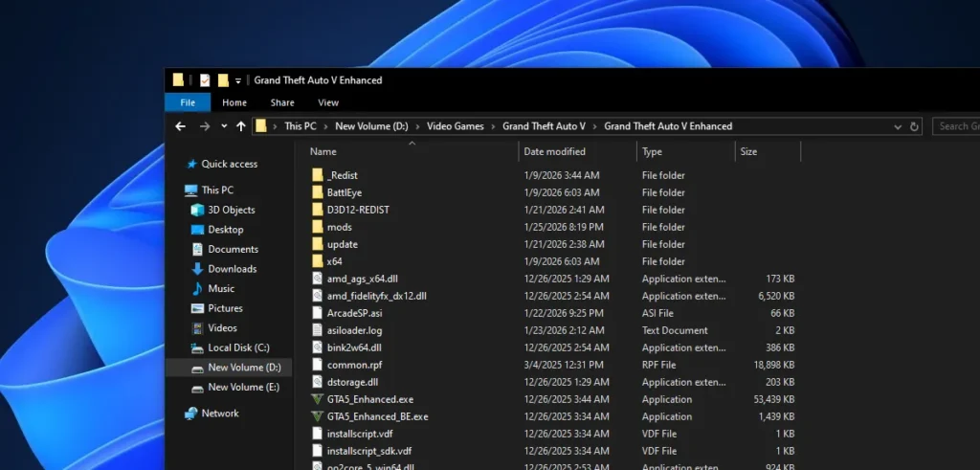Select the dstorage.dll file icon
This screenshot has height=470, width=980.
pyautogui.click(x=318, y=382)
